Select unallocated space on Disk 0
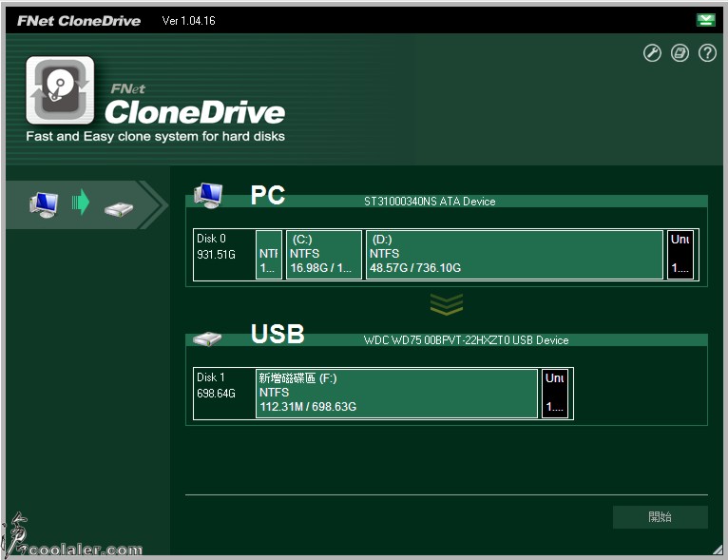The image size is (728, 560). coord(680,255)
